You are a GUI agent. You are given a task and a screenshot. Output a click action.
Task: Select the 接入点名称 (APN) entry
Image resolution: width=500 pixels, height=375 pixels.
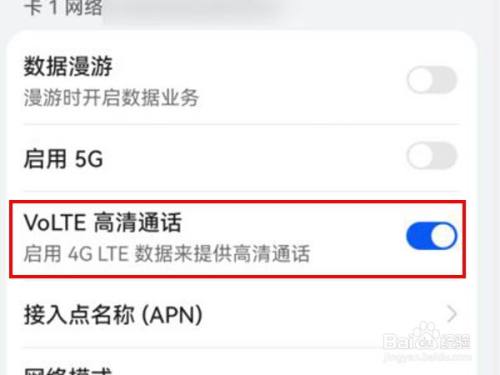242,314
